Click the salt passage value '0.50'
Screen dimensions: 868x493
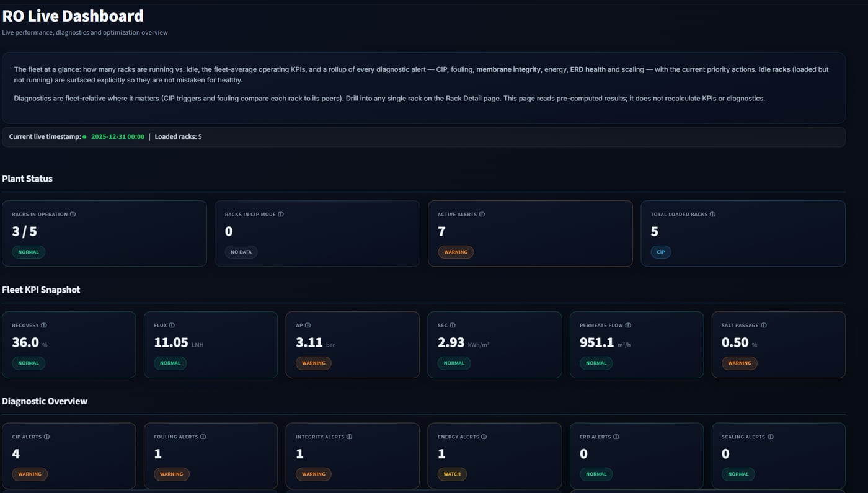(735, 343)
